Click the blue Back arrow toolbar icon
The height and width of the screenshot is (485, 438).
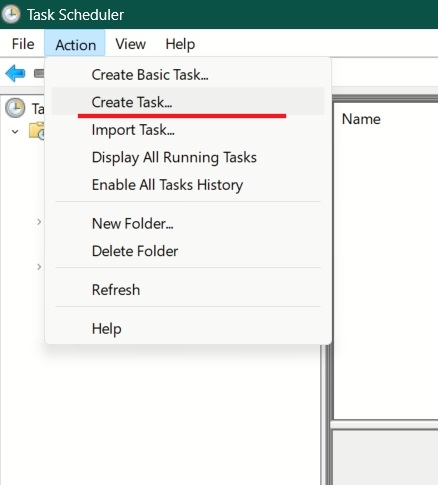point(15,73)
